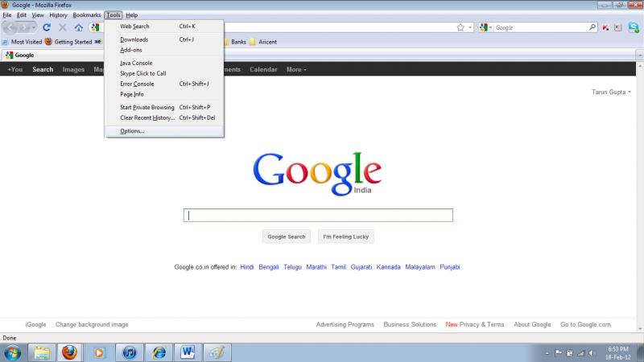This screenshot has height=362, width=644.
Task: Open back/forward history dropdown arrow
Action: pyautogui.click(x=34, y=27)
